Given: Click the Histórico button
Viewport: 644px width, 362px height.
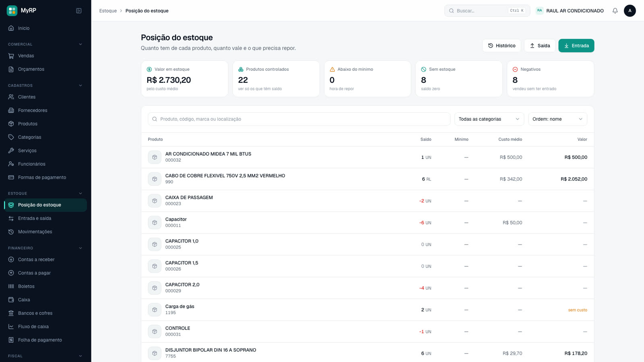Looking at the screenshot, I should pos(502,45).
